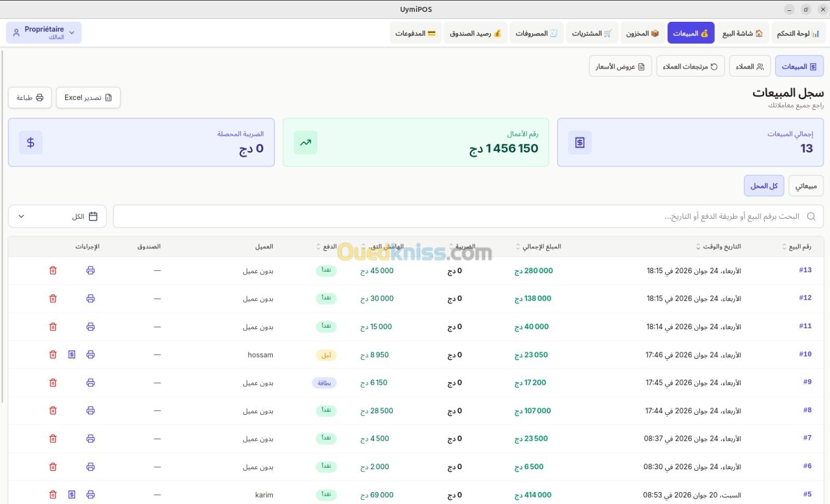Sort by التاريخ والوقت column header
This screenshot has width=830, height=504.
[718, 246]
